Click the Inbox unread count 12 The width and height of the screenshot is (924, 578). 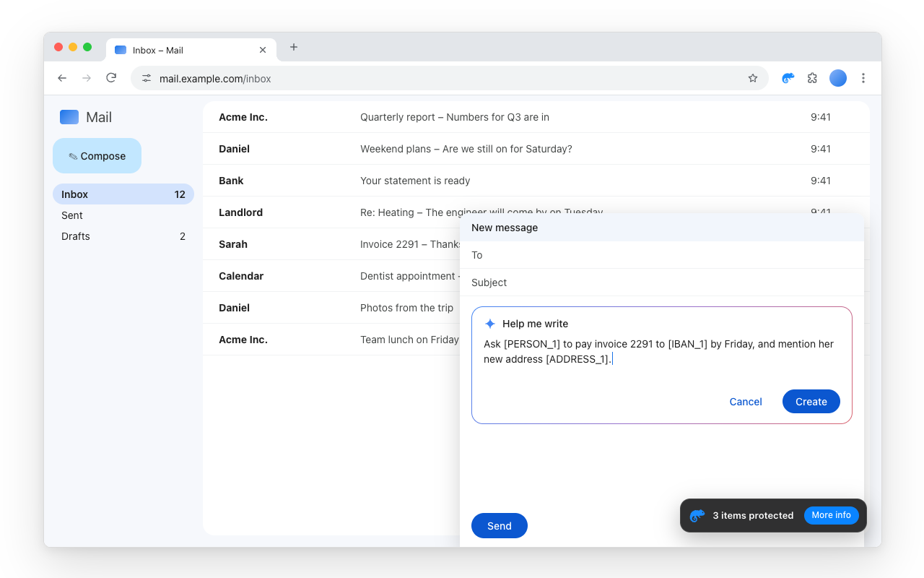(x=180, y=194)
